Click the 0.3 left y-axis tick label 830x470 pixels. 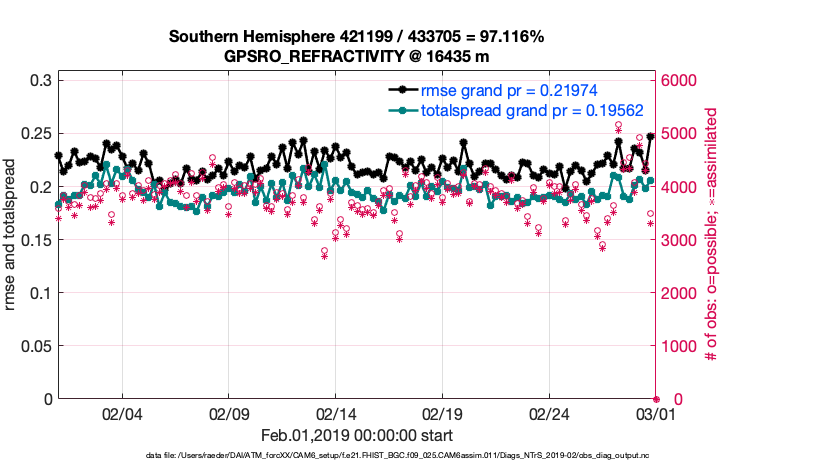41,80
